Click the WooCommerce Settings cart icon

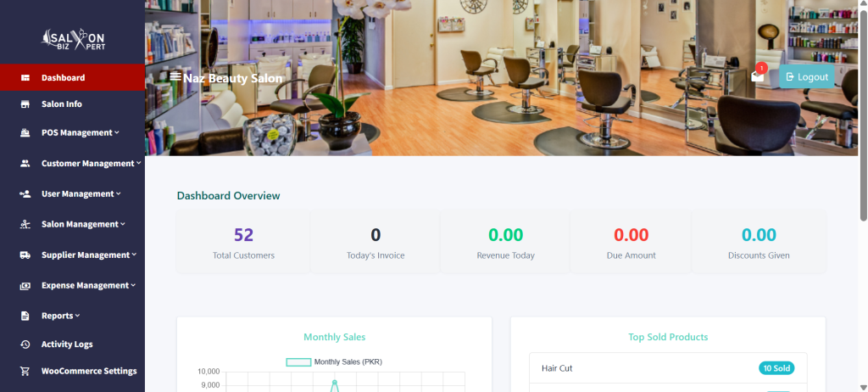pyautogui.click(x=25, y=372)
